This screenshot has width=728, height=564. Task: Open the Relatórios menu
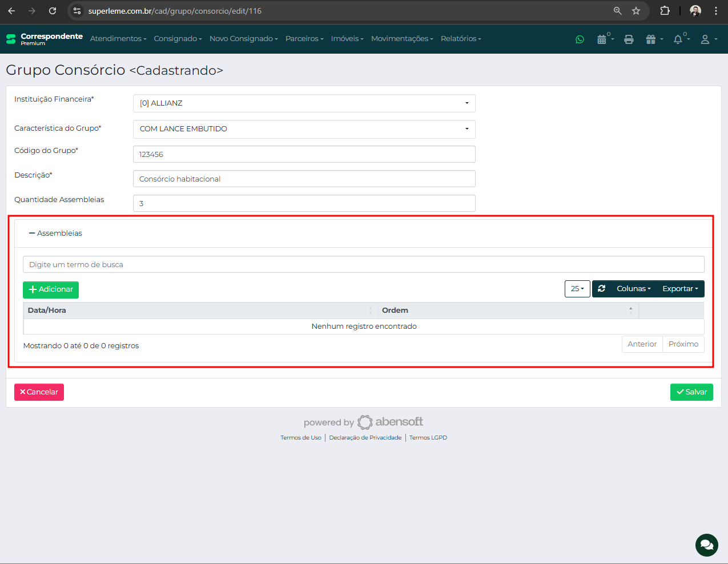(x=460, y=39)
